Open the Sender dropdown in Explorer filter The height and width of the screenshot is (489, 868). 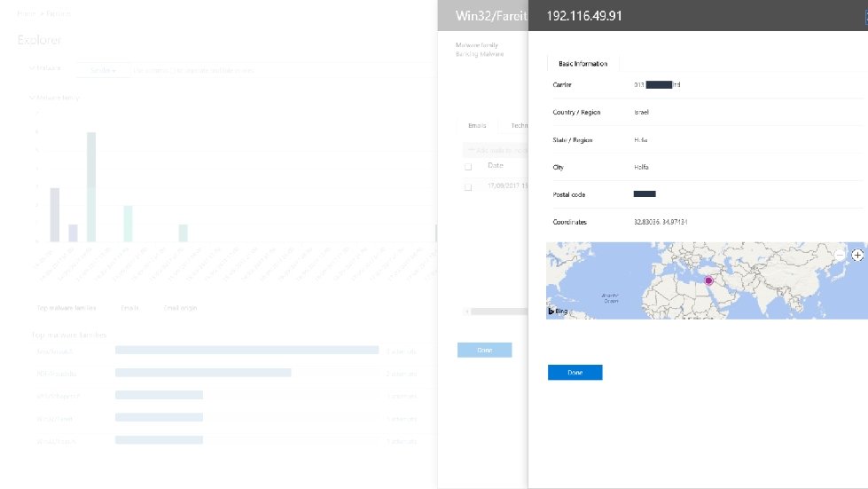(103, 70)
